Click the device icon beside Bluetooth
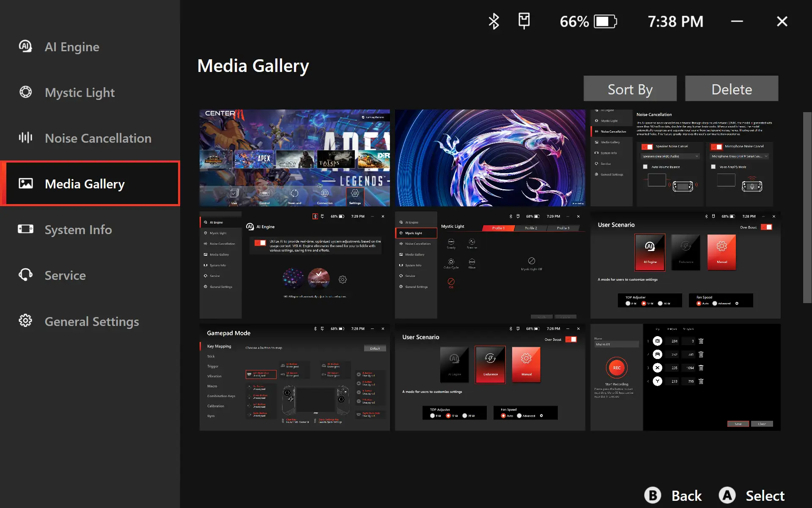Image resolution: width=812 pixels, height=508 pixels. click(524, 21)
